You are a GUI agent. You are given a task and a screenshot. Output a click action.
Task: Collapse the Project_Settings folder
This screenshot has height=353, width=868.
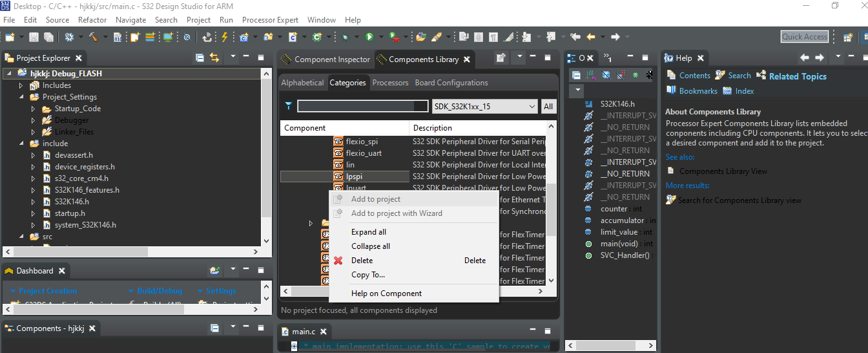[21, 97]
